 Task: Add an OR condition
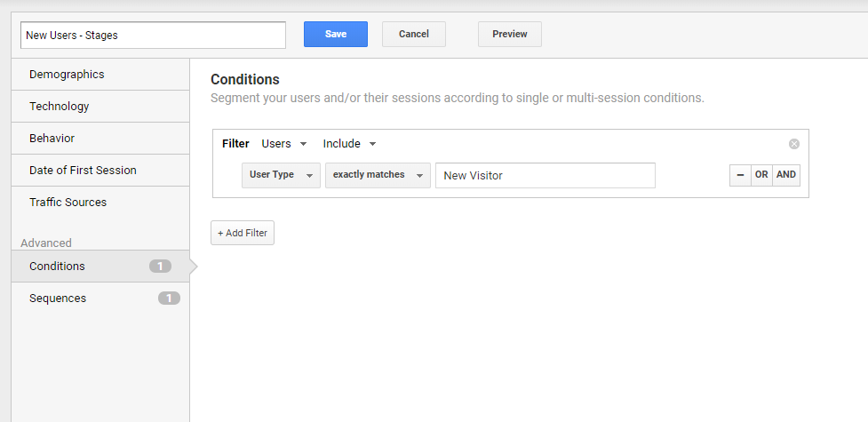point(761,175)
